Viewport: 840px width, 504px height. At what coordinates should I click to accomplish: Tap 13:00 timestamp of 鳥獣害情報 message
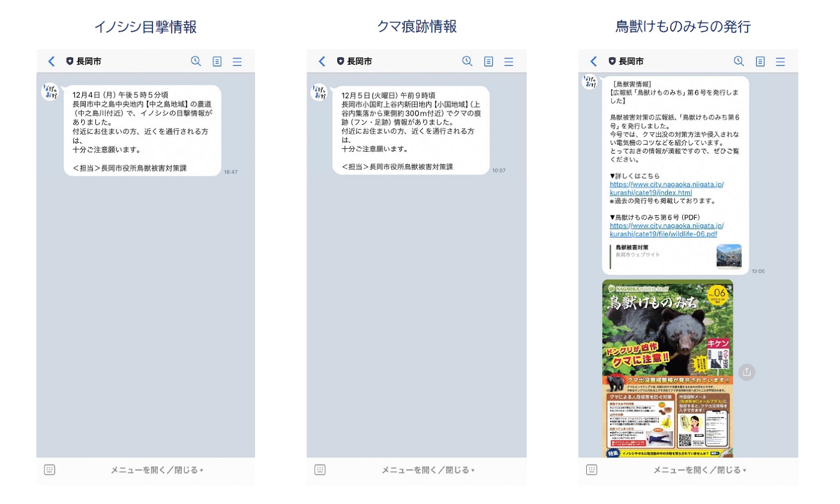pos(758,271)
